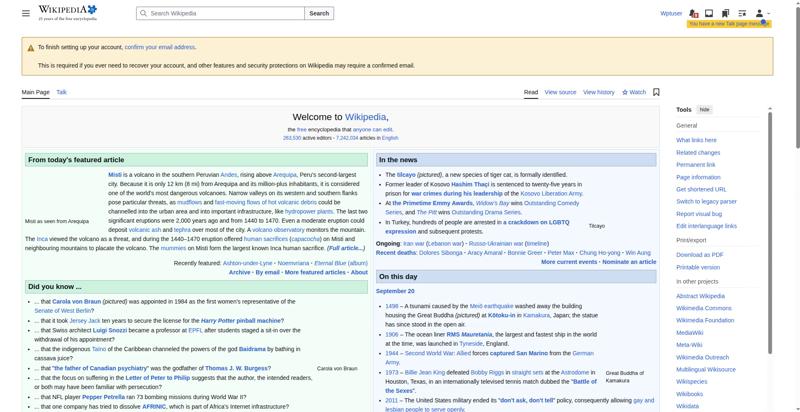Click the Search button
This screenshot has height=412, width=800.
point(319,13)
